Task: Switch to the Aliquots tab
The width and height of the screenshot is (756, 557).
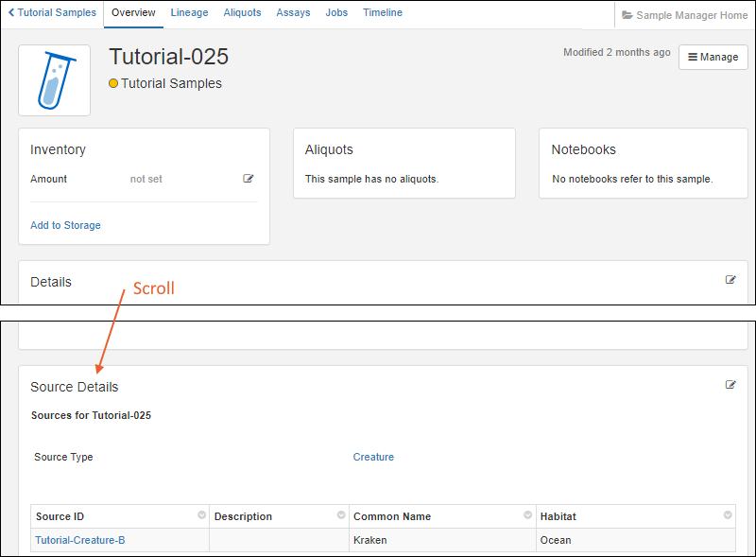Action: pyautogui.click(x=242, y=13)
